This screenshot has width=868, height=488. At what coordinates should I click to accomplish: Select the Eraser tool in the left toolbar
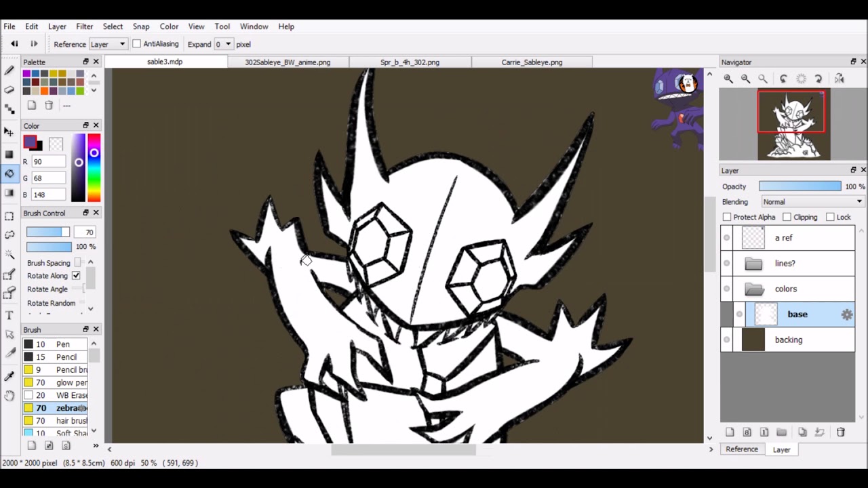[x=9, y=89]
